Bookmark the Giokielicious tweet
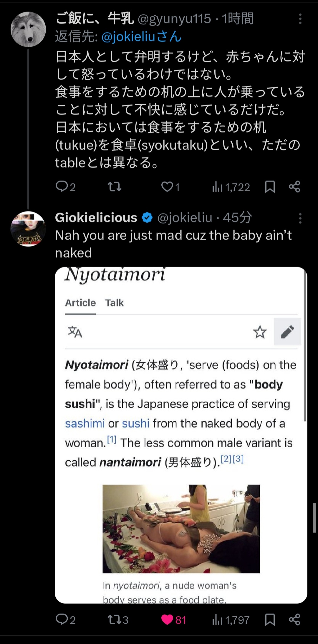 (270, 619)
